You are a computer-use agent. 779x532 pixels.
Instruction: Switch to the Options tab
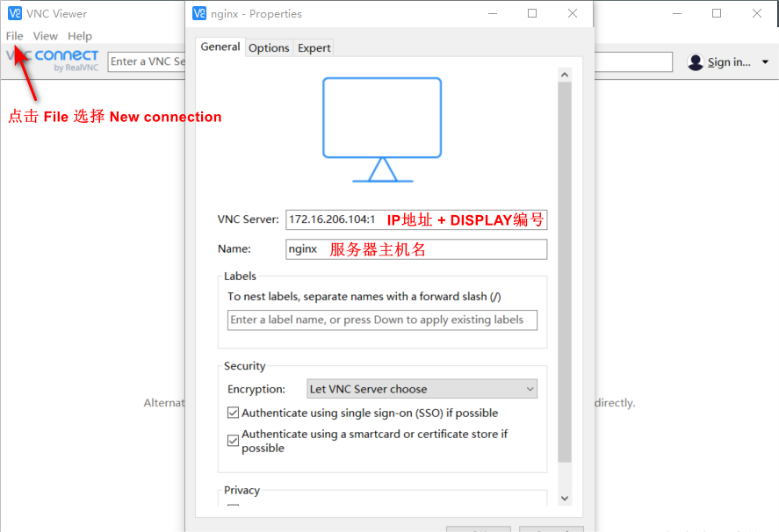point(269,47)
